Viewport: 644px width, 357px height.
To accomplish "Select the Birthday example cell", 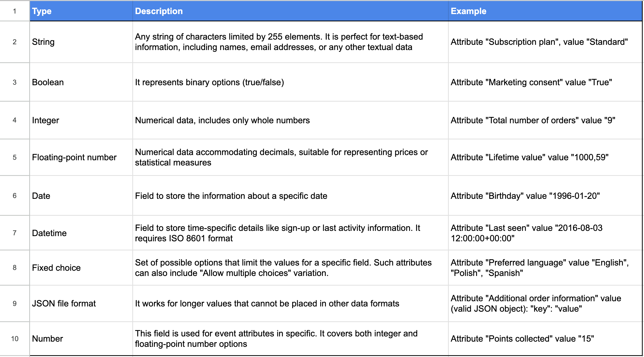I will point(545,196).
